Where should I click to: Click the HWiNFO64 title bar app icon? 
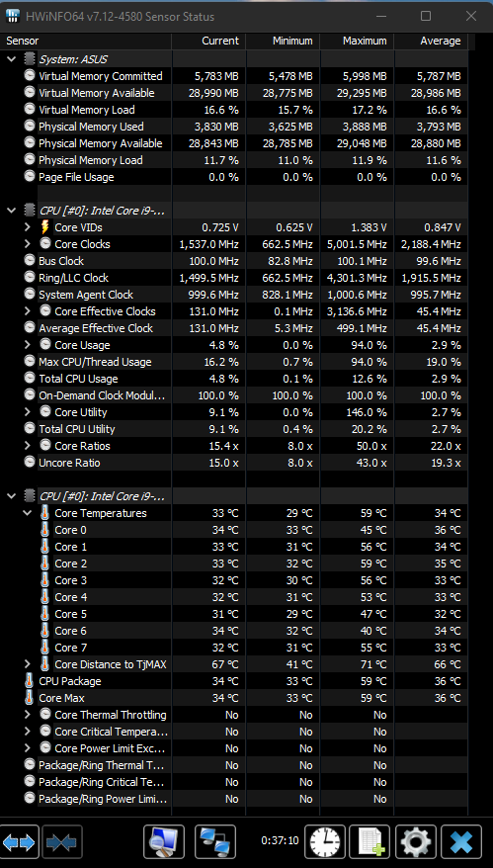[13, 16]
